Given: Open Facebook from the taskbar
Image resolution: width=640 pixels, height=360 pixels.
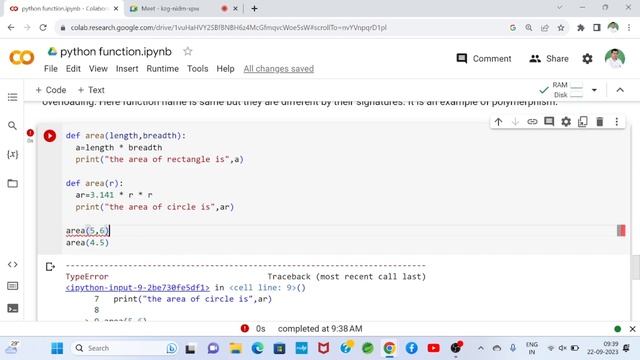Looking at the screenshot, I should tap(411, 348).
